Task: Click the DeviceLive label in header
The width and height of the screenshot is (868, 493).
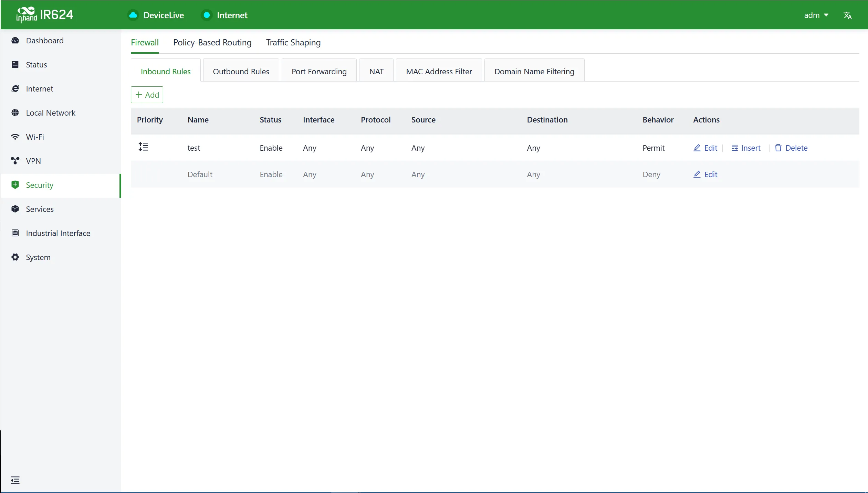Action: pos(164,15)
